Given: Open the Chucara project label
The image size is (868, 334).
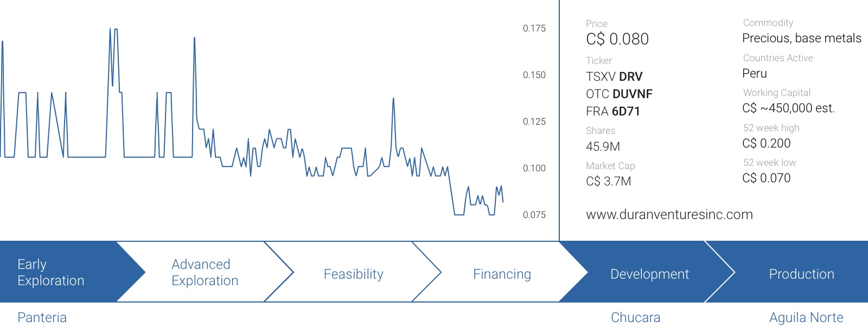Looking at the screenshot, I should coord(636,318).
